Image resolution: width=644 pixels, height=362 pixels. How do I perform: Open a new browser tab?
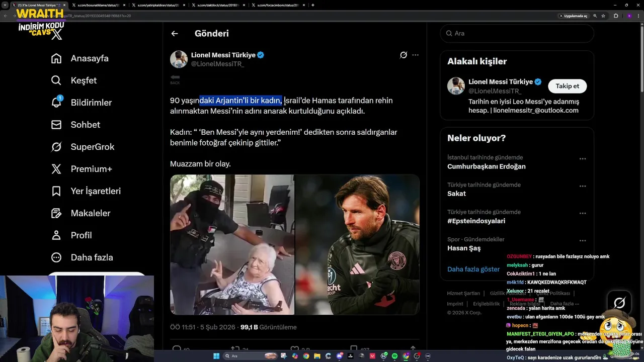coord(313,5)
